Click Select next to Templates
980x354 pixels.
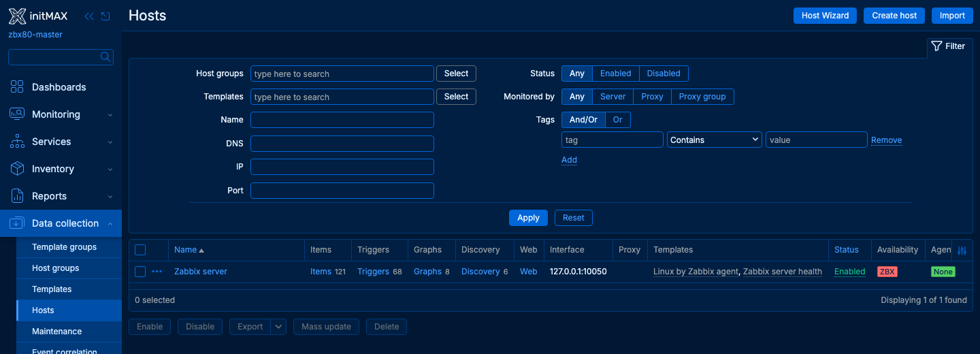point(456,97)
